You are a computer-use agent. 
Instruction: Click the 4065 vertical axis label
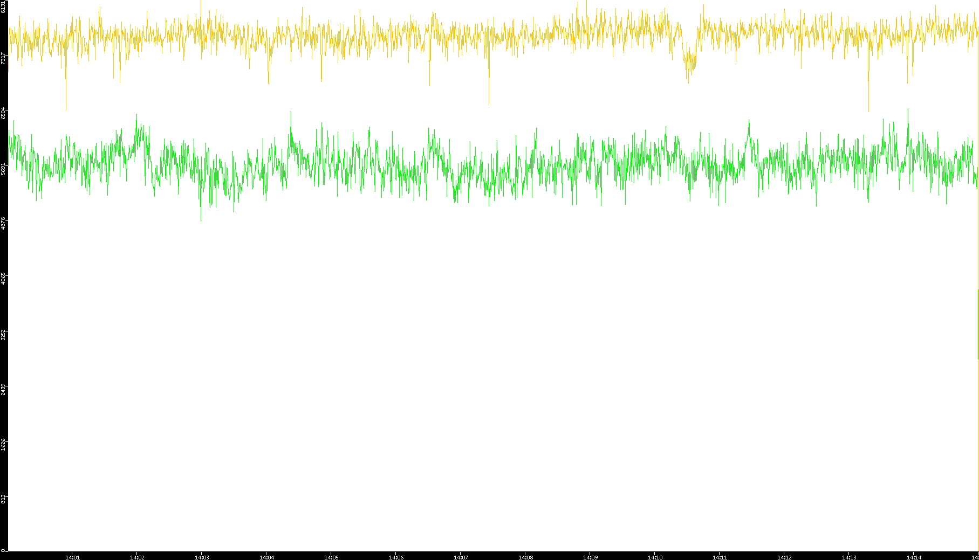[4, 278]
